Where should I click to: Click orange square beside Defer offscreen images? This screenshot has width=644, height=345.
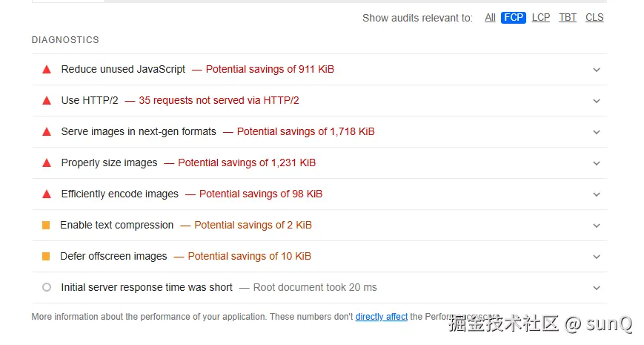[46, 257]
